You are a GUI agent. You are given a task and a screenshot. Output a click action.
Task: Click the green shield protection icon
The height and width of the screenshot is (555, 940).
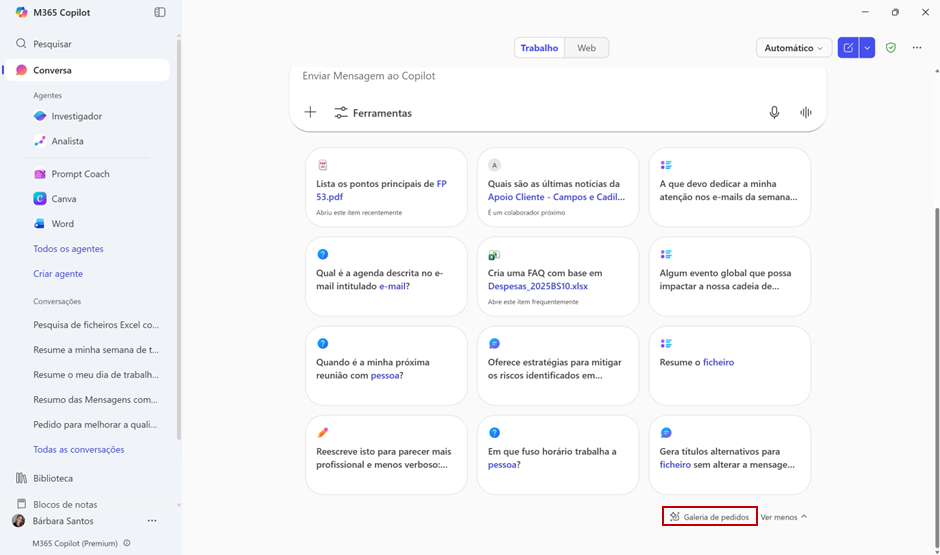[891, 48]
